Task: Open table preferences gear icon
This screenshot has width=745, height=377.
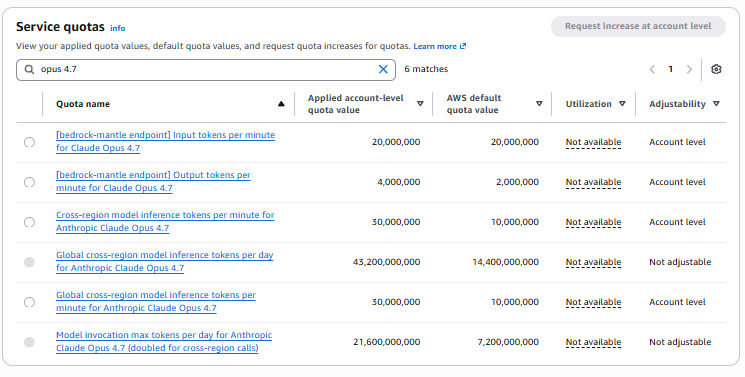Action: 716,69
